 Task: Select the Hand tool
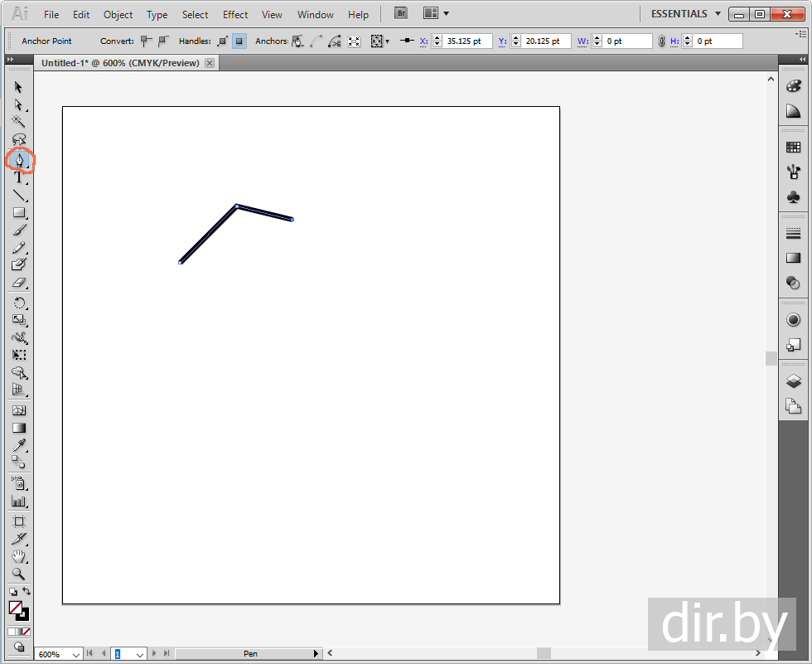[x=19, y=556]
